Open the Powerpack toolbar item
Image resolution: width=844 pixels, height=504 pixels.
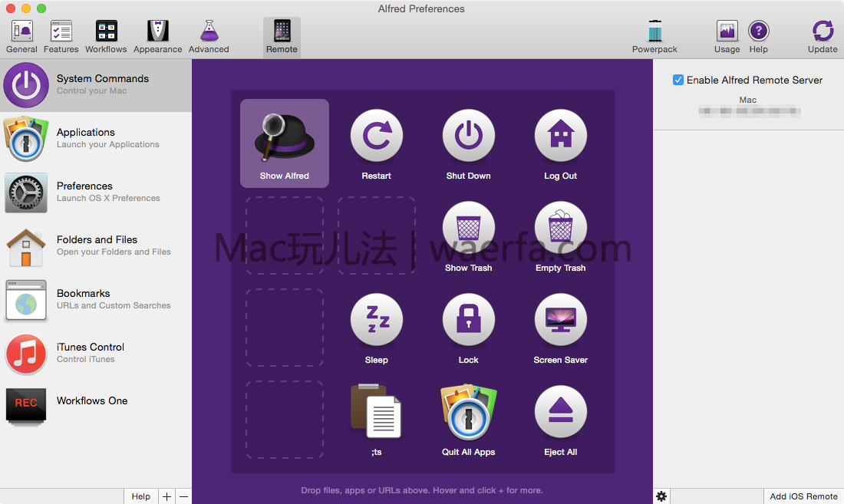tap(654, 37)
